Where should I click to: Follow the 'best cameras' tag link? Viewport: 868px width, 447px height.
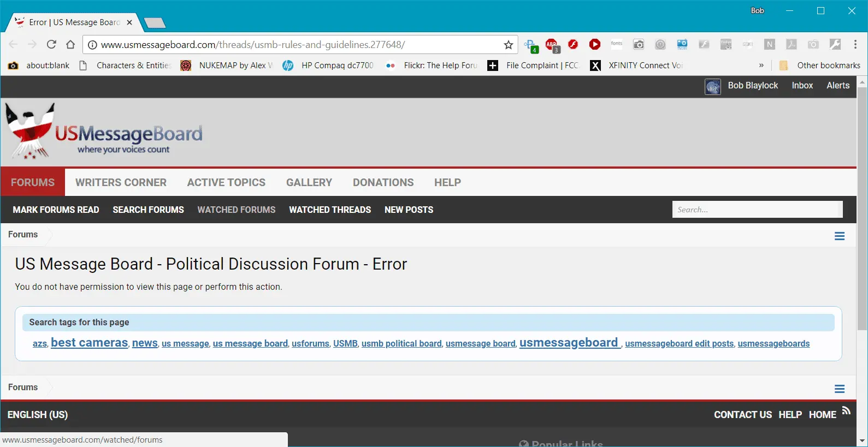click(x=90, y=342)
